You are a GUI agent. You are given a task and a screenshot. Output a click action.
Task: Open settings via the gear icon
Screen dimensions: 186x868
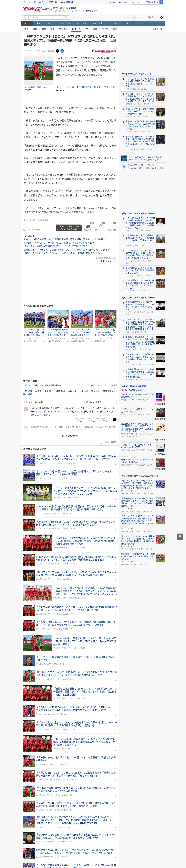161,18
